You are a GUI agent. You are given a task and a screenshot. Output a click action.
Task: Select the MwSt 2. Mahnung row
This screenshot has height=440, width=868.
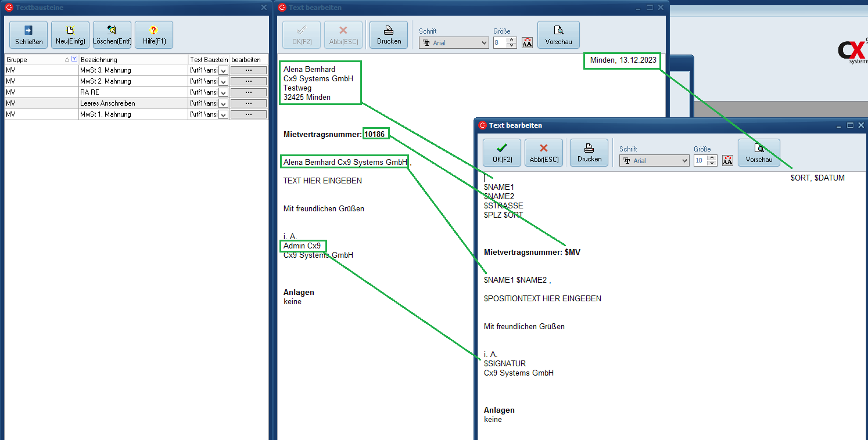pos(105,81)
